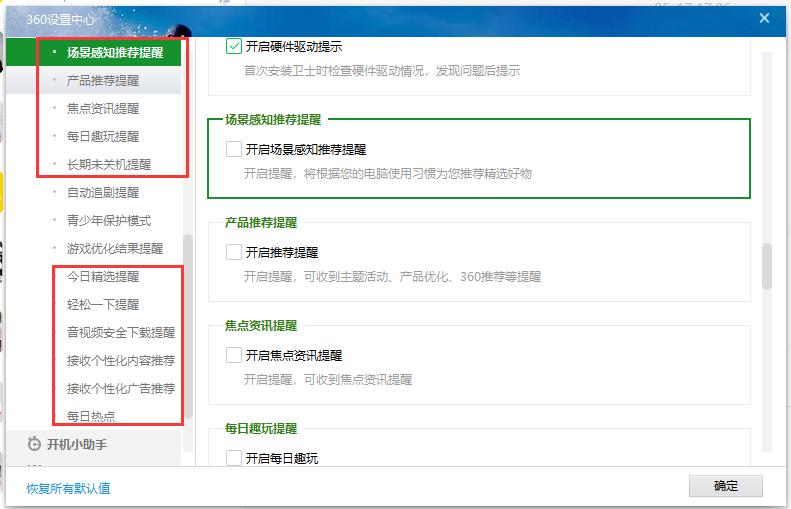This screenshot has width=791, height=509.
Task: Select 场景感知推荐提醒 in the sidebar
Action: pos(93,52)
